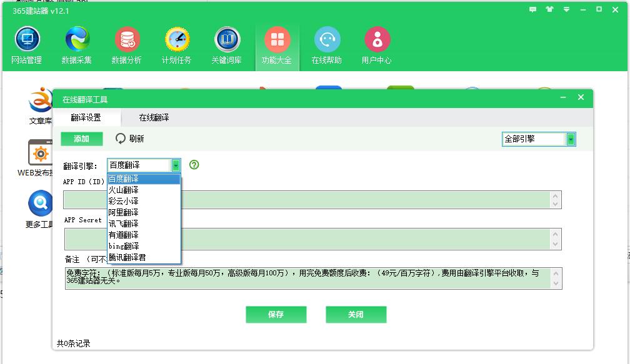Open 功能大全 feature collection

[277, 46]
